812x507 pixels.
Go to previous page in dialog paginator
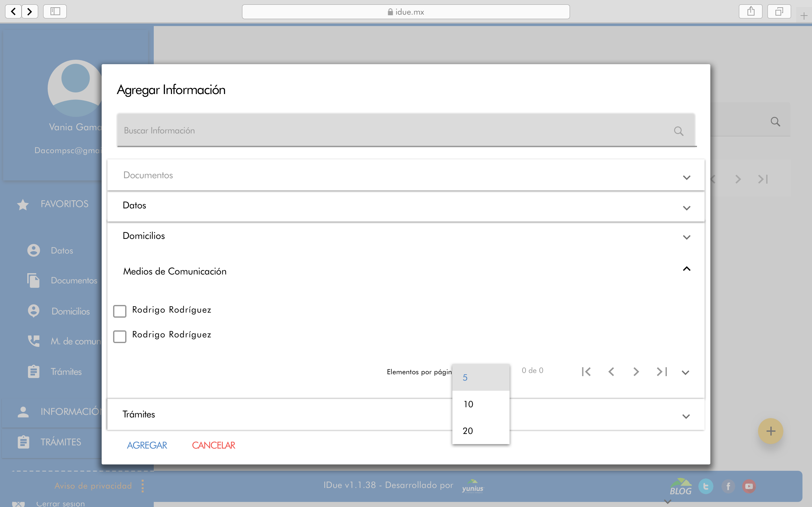[611, 372]
